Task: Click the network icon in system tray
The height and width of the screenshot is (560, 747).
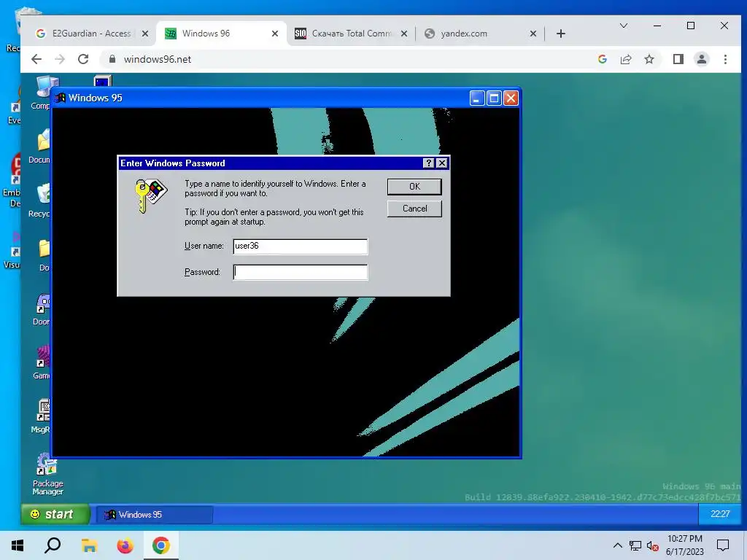Action: tap(635, 545)
